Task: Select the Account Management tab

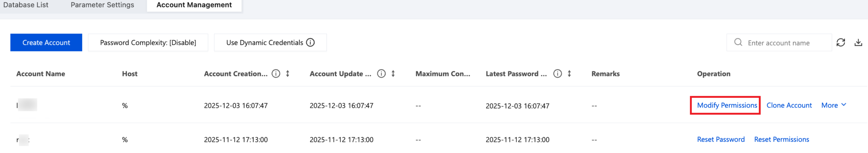Action: click(194, 5)
